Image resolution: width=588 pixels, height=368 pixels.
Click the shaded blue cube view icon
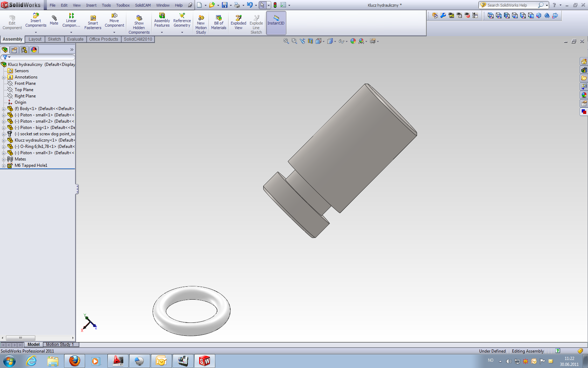(x=539, y=15)
